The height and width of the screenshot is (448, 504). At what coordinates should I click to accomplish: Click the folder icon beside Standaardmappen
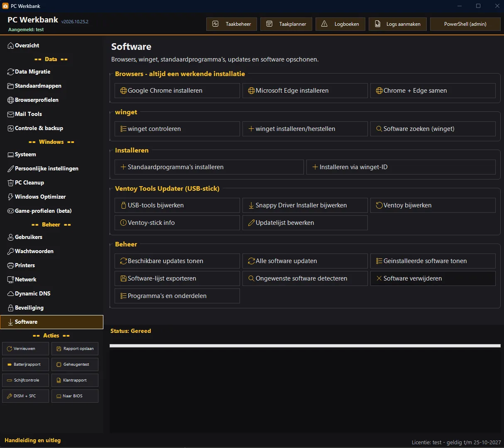point(11,86)
